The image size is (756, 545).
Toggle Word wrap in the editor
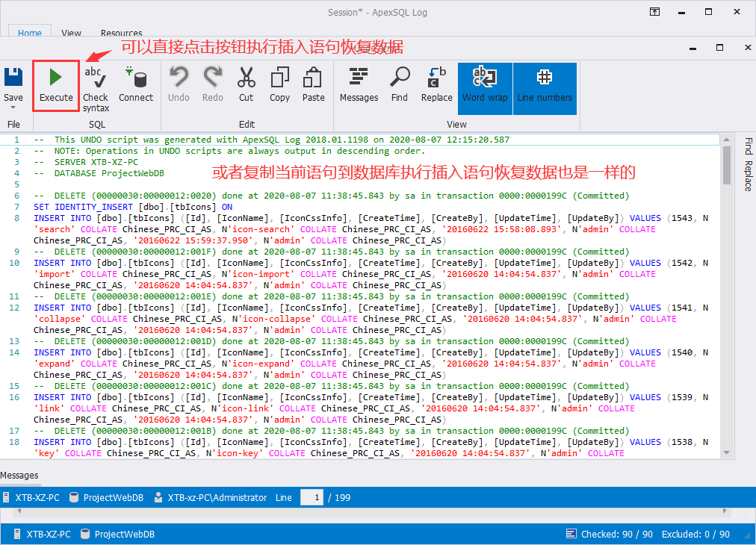click(x=484, y=84)
